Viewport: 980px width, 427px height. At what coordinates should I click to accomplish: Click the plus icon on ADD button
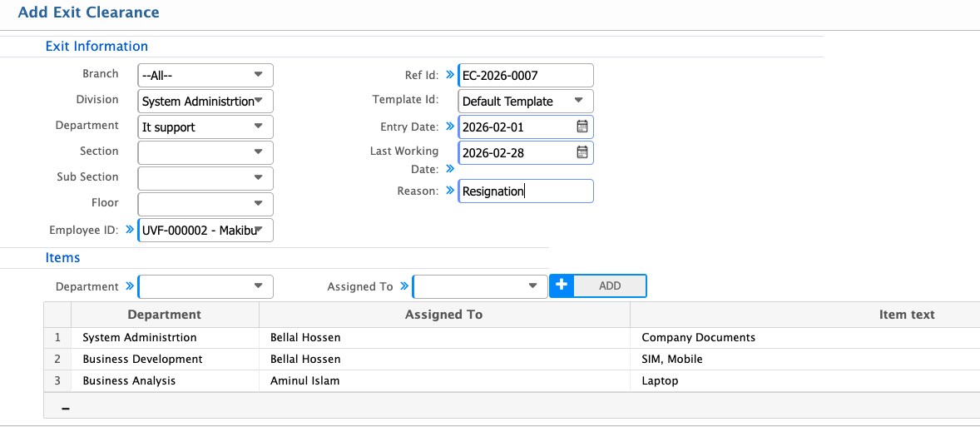click(562, 285)
